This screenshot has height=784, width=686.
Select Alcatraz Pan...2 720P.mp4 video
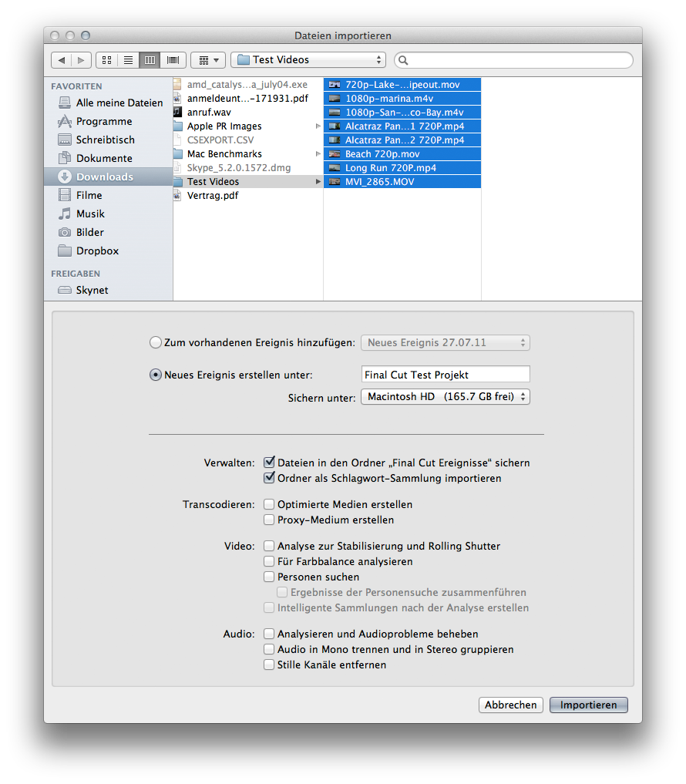pyautogui.click(x=402, y=140)
